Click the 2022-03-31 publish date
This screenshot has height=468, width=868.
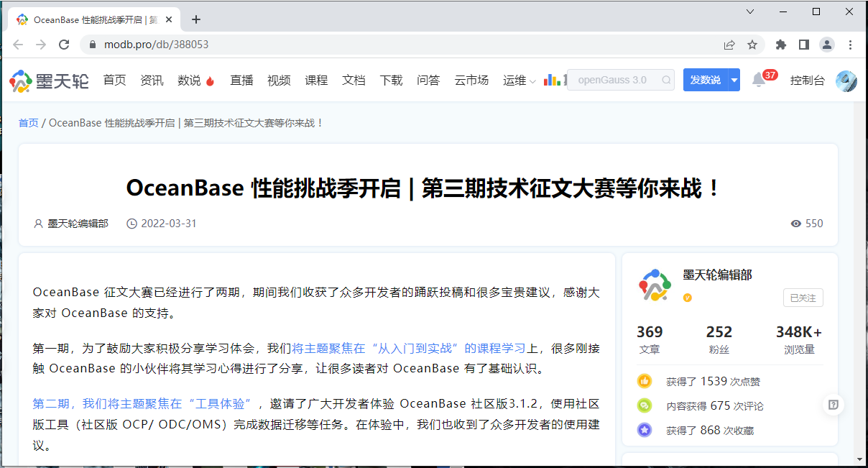pyautogui.click(x=169, y=224)
